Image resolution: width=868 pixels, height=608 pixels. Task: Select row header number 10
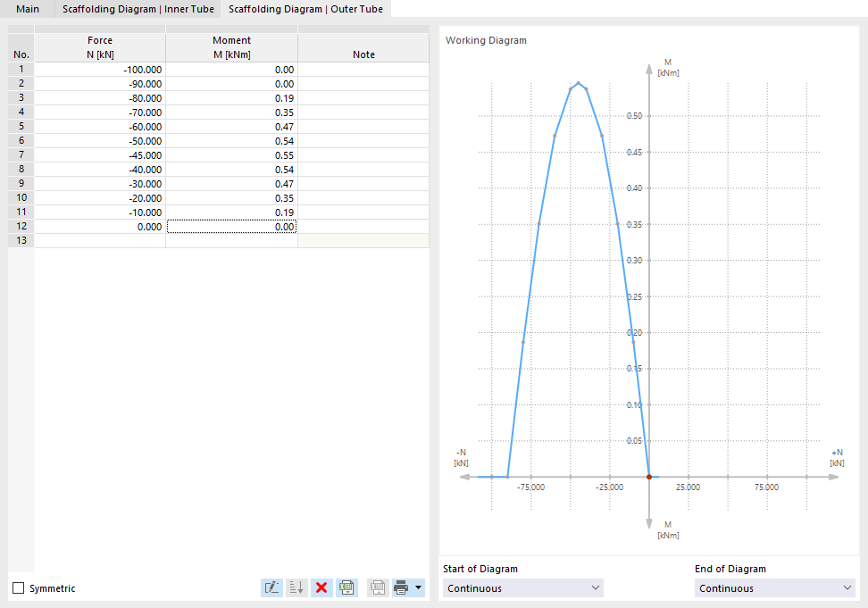[21, 198]
